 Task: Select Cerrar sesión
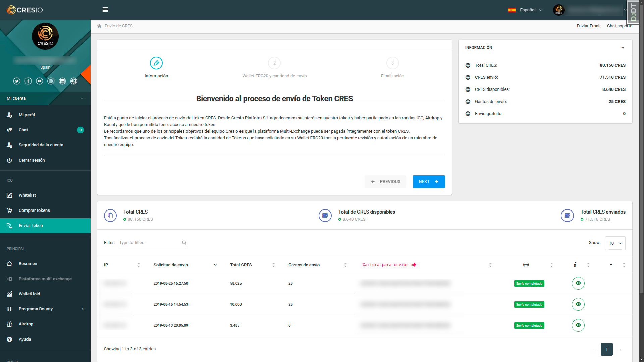(x=45, y=160)
